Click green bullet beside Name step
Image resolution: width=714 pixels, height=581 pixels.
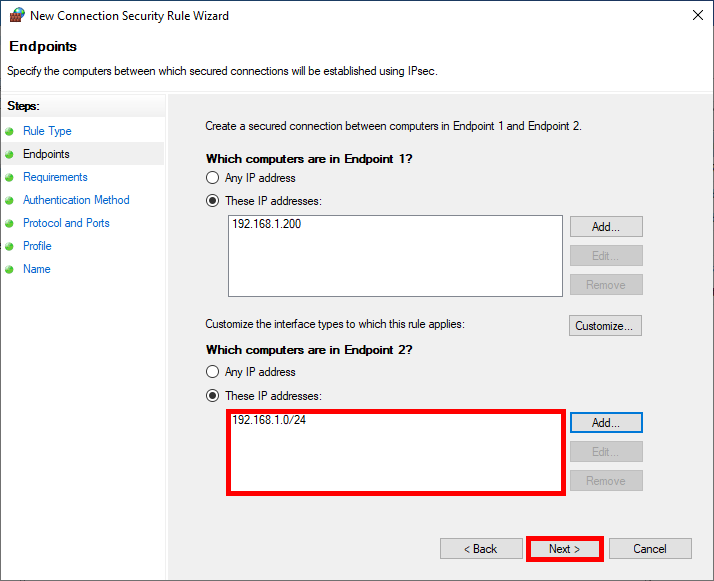click(10, 270)
